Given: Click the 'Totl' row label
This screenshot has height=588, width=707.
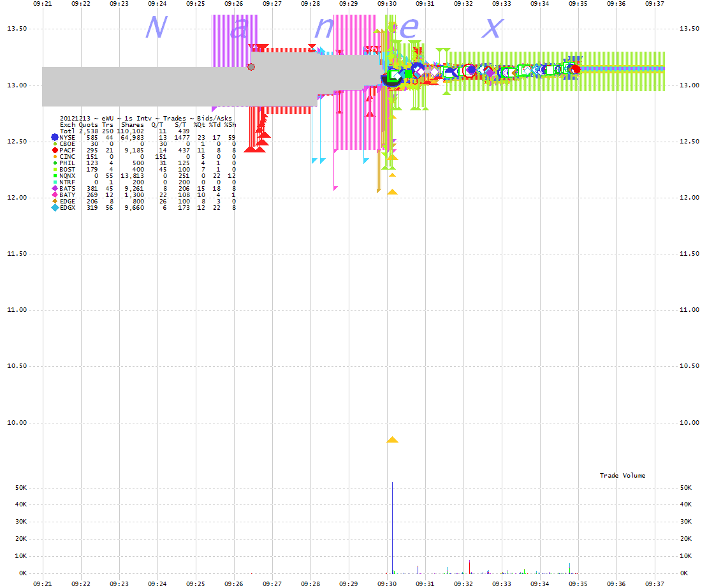Looking at the screenshot, I should tap(67, 131).
